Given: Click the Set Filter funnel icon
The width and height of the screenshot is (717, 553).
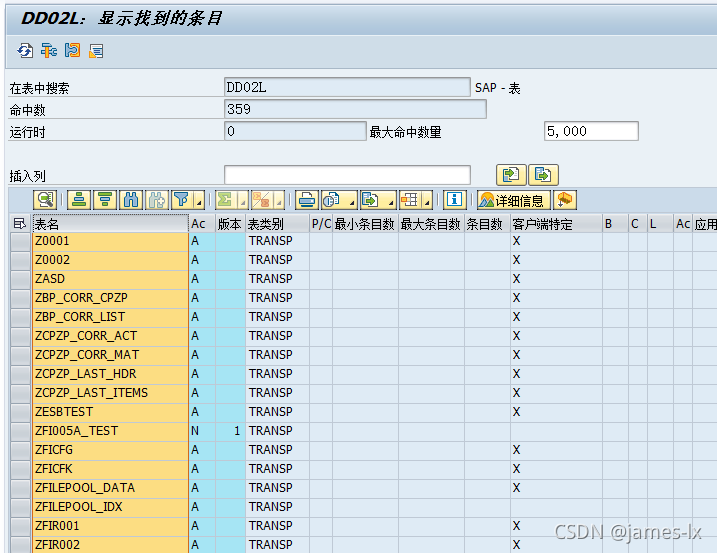Looking at the screenshot, I should tap(182, 200).
